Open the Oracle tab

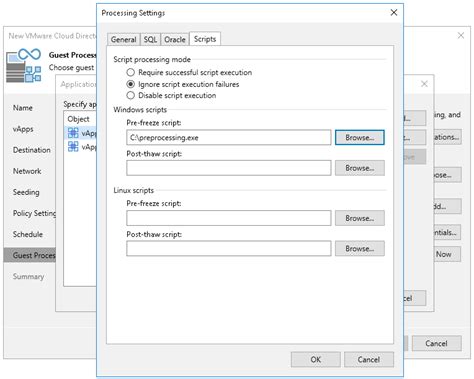pos(175,39)
